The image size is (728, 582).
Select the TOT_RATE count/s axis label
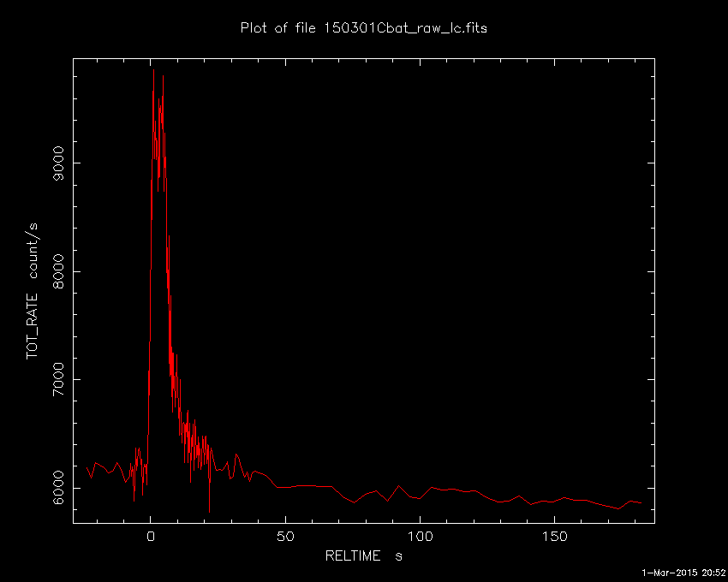click(32, 291)
